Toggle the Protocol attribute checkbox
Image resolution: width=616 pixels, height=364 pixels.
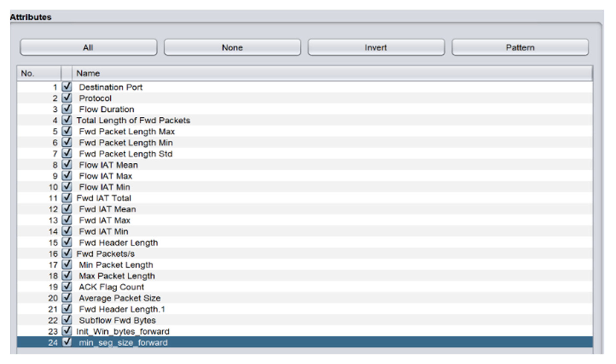(67, 98)
